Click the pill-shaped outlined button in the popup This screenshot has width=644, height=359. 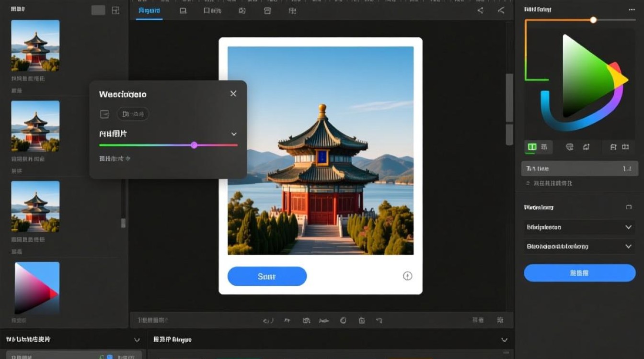pos(133,114)
